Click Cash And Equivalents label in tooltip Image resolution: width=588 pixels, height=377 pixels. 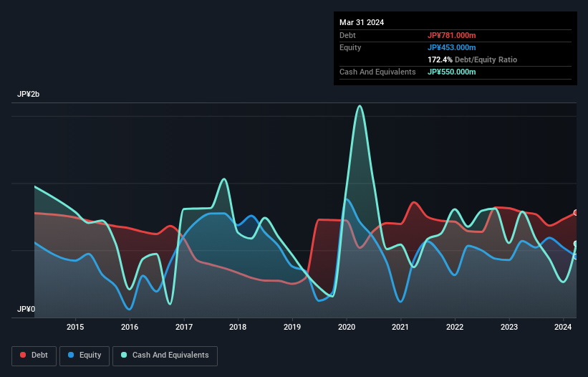point(377,72)
